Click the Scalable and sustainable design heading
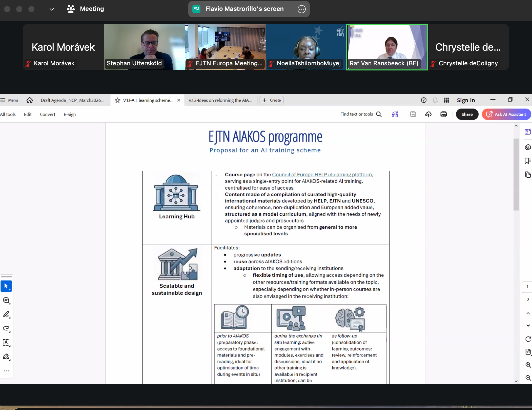Viewport: 532px width, 410px height. pyautogui.click(x=177, y=289)
